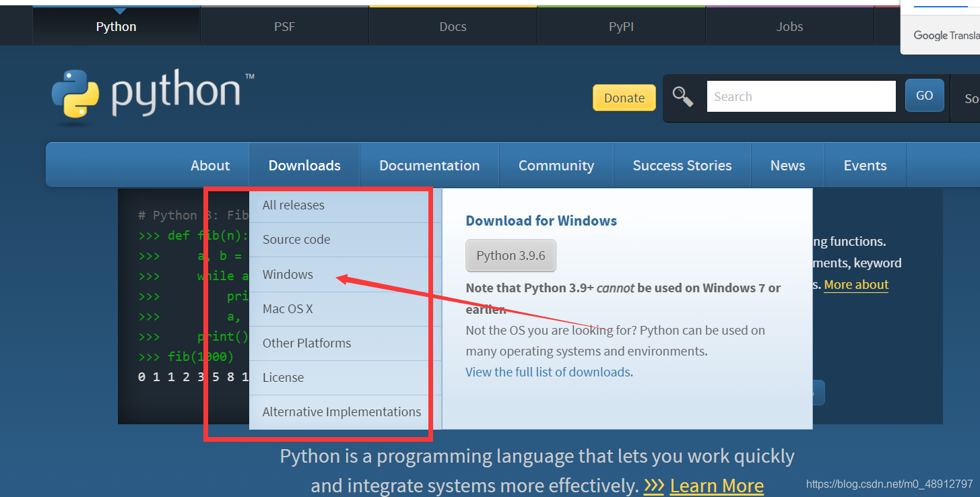980x497 pixels.
Task: Open the Downloads menu
Action: coord(304,165)
